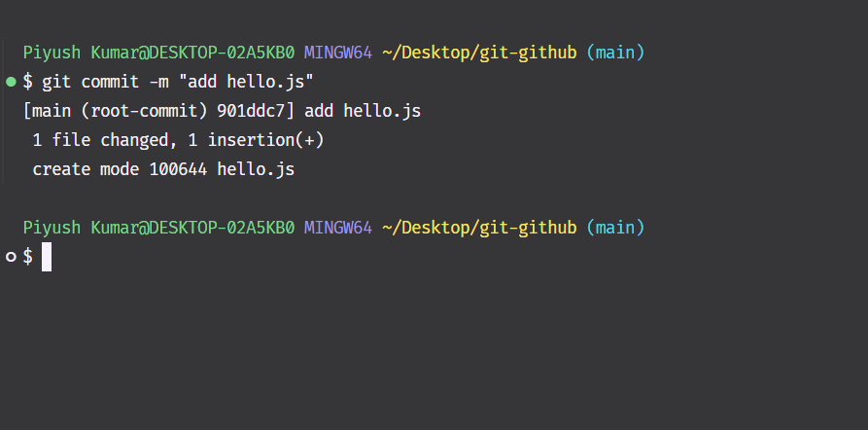Open the ~/Desktop/git-github path in the bottom prompt

(x=479, y=228)
